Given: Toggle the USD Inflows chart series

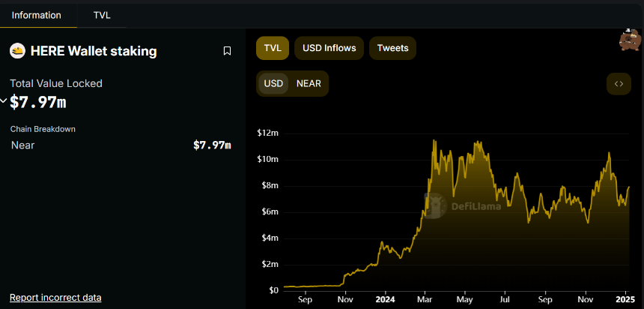Looking at the screenshot, I should click(x=329, y=48).
